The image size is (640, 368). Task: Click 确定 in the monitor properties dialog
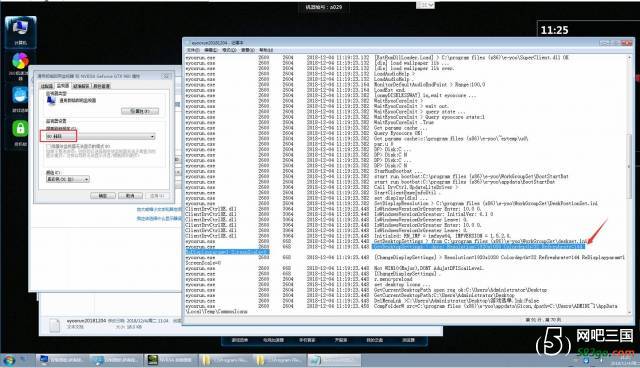point(103,196)
